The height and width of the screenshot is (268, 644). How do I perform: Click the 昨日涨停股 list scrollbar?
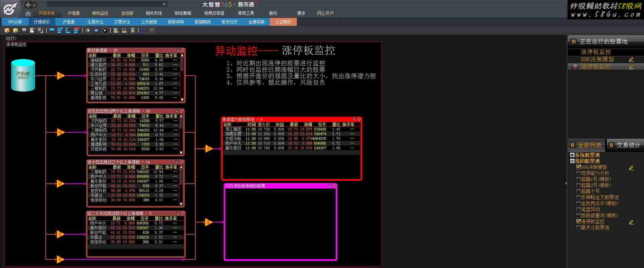coord(182,77)
